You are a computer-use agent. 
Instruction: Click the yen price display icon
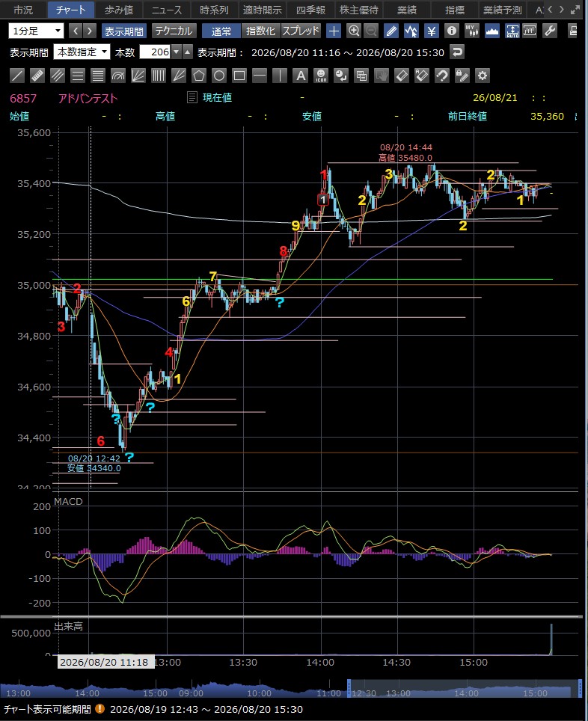click(x=432, y=31)
